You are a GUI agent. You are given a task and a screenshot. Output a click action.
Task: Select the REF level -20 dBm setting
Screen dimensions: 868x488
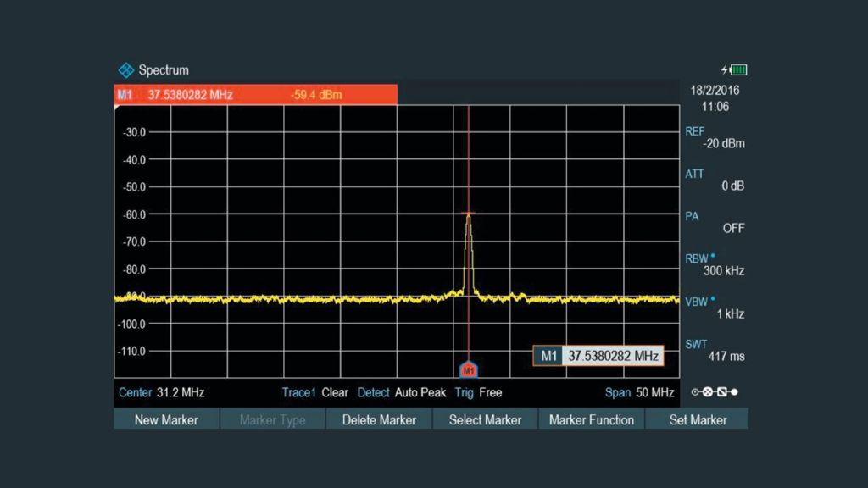coord(715,138)
